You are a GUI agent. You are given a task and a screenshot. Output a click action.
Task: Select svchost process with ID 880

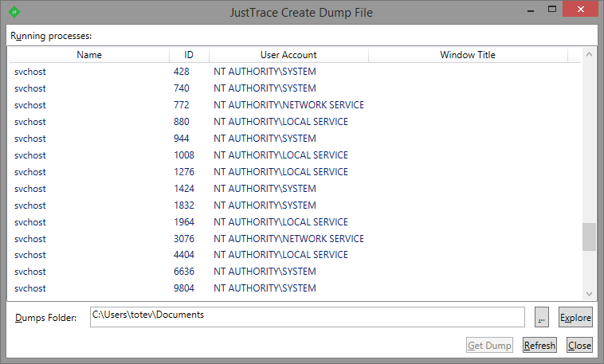tap(295, 122)
